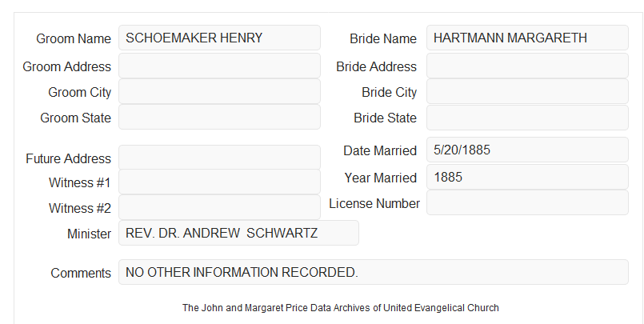644x324 pixels.
Task: Click the Bride State input
Action: (527, 118)
